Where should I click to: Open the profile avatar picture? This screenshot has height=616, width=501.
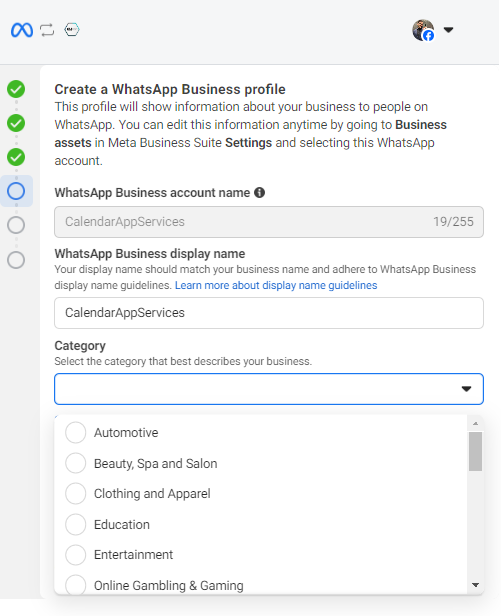423,30
